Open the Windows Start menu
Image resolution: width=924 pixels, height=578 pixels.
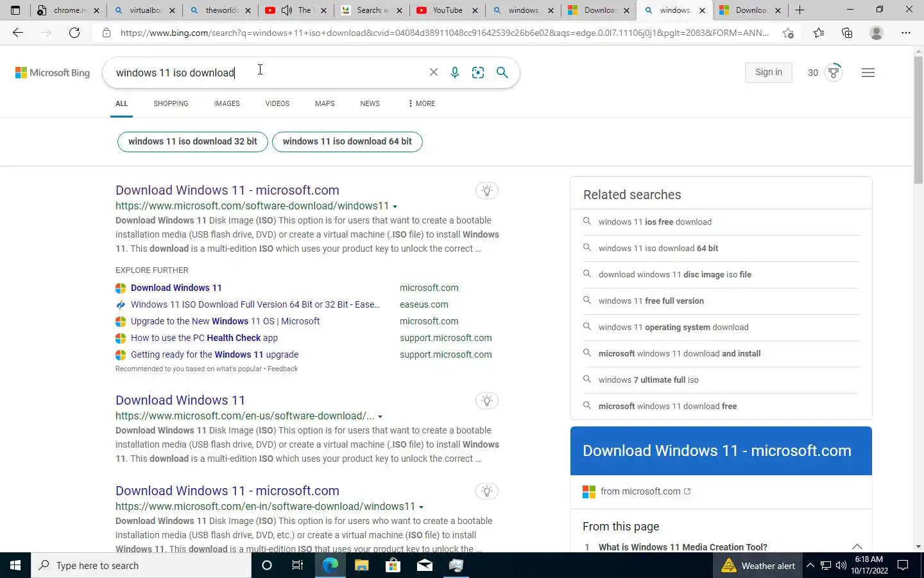click(x=15, y=565)
